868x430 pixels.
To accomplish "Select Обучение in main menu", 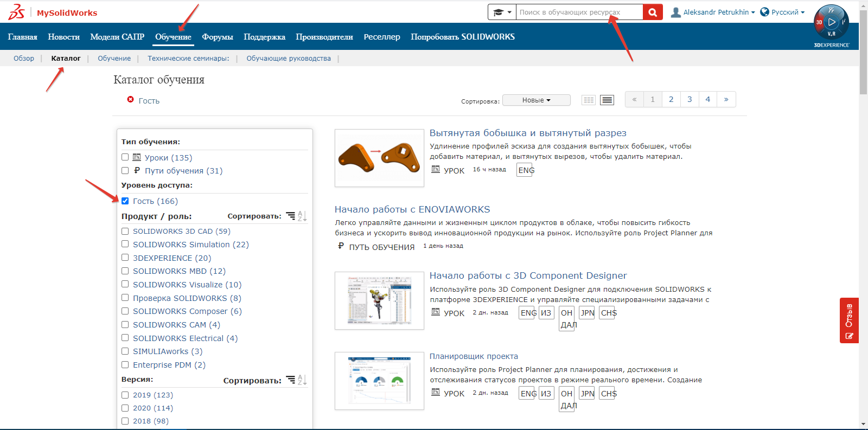I will (173, 37).
